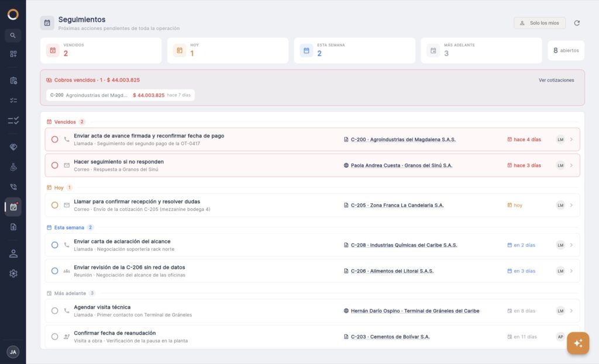
Task: Select the Esta semana summary card
Action: (354, 50)
